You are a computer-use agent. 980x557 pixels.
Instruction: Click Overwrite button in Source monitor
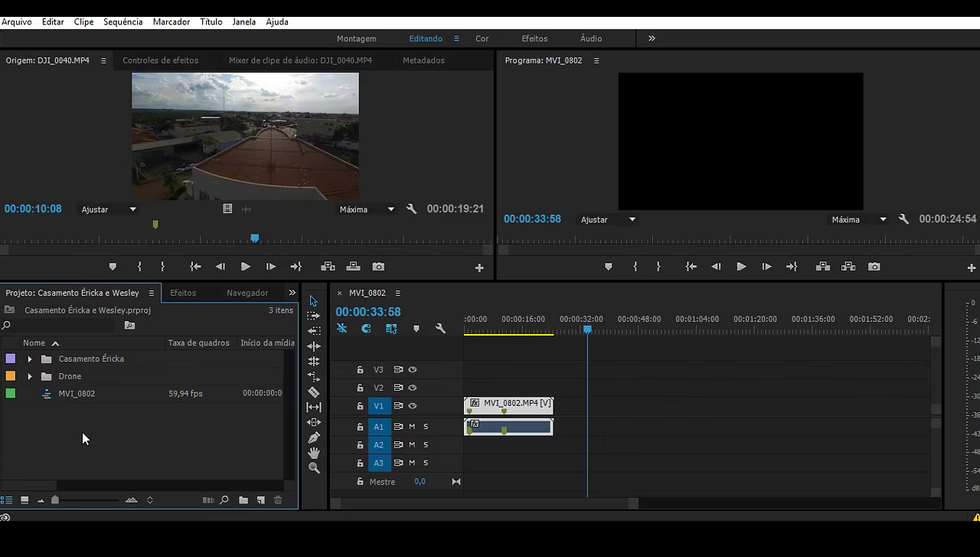pos(353,267)
